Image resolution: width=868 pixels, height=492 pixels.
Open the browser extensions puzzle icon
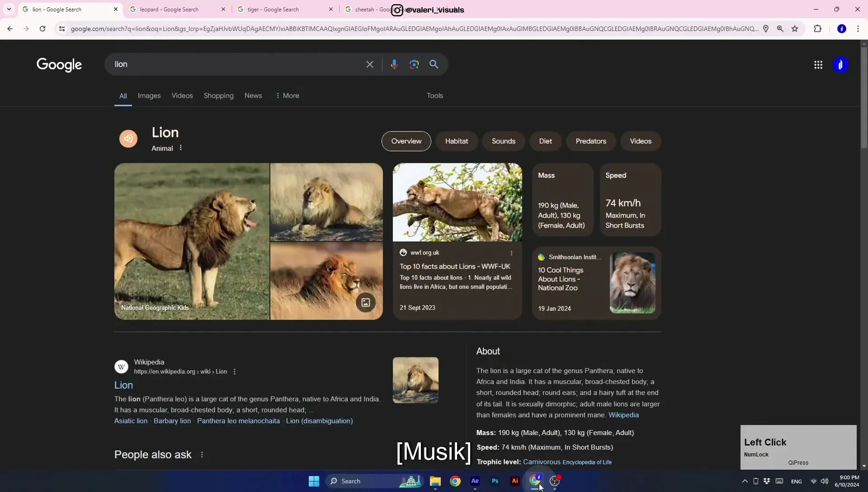coord(817,28)
